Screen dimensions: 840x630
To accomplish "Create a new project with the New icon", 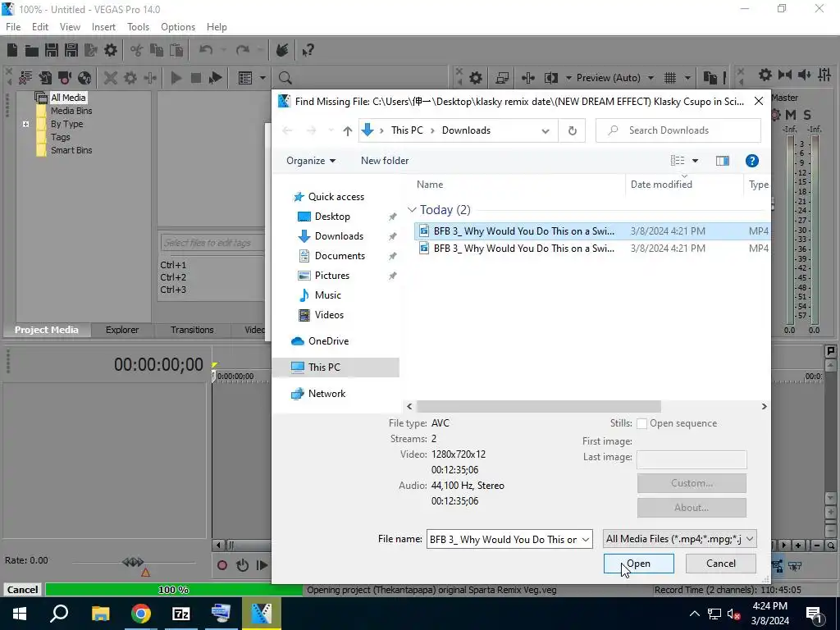I will click(x=12, y=50).
